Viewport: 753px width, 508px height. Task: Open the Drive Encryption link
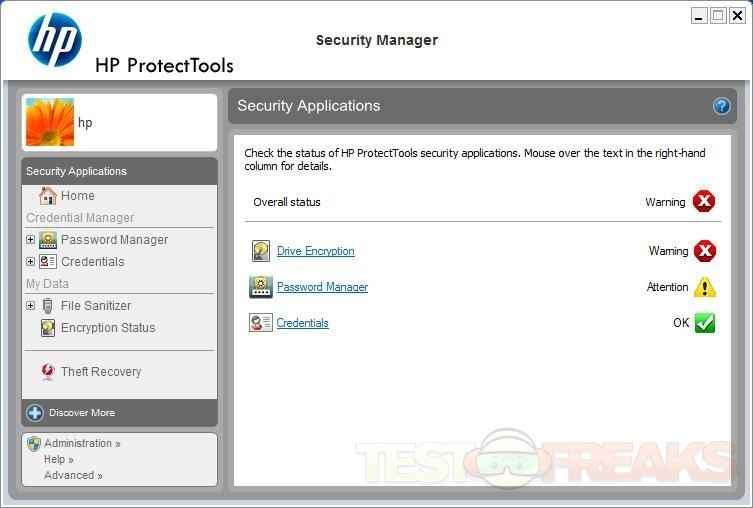pos(315,251)
